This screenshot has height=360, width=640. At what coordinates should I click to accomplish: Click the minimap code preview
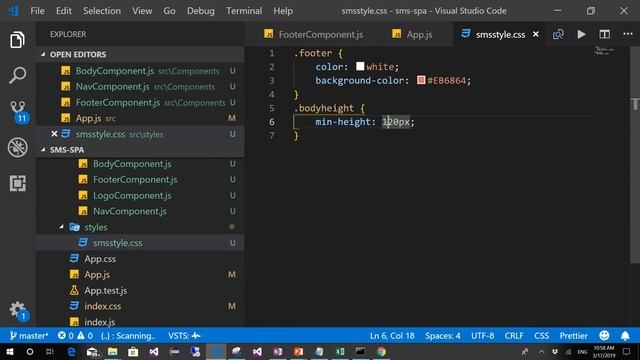pyautogui.click(x=604, y=51)
